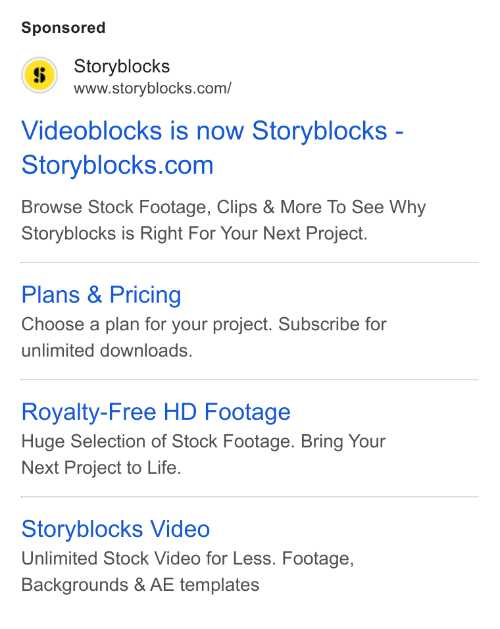Viewport: 500px width, 629px height.
Task: Click "Storyblocks is Right For Your Next Project" line
Action: [x=194, y=233]
